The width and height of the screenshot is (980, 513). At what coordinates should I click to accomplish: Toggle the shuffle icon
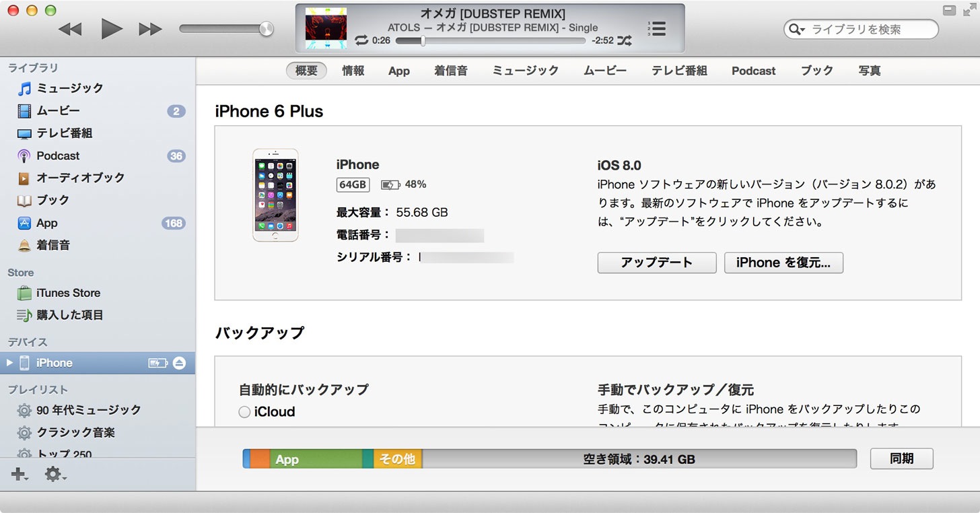point(625,40)
